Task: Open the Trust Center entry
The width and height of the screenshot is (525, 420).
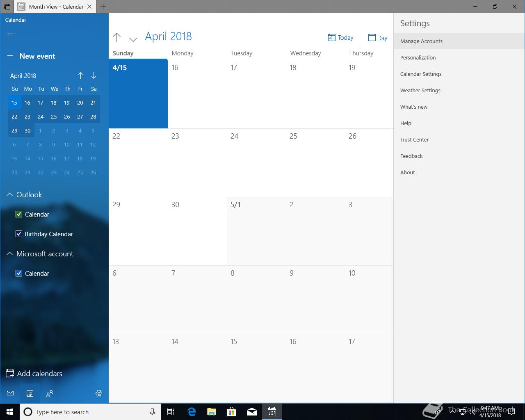Action: pos(459,139)
